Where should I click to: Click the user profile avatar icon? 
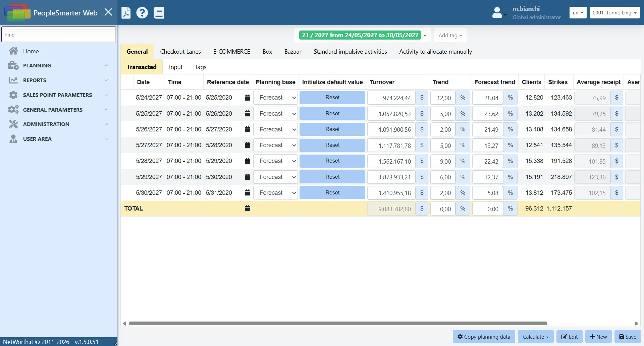[497, 13]
